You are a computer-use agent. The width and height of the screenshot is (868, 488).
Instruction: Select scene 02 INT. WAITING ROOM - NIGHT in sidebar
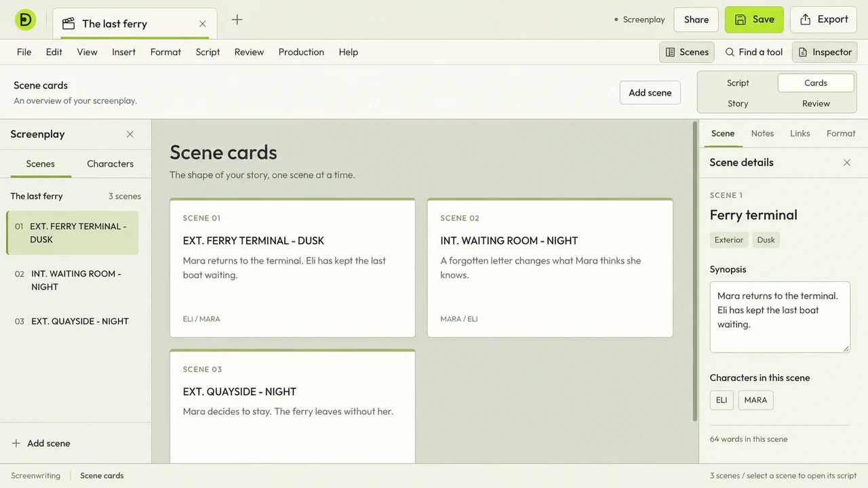tap(73, 281)
